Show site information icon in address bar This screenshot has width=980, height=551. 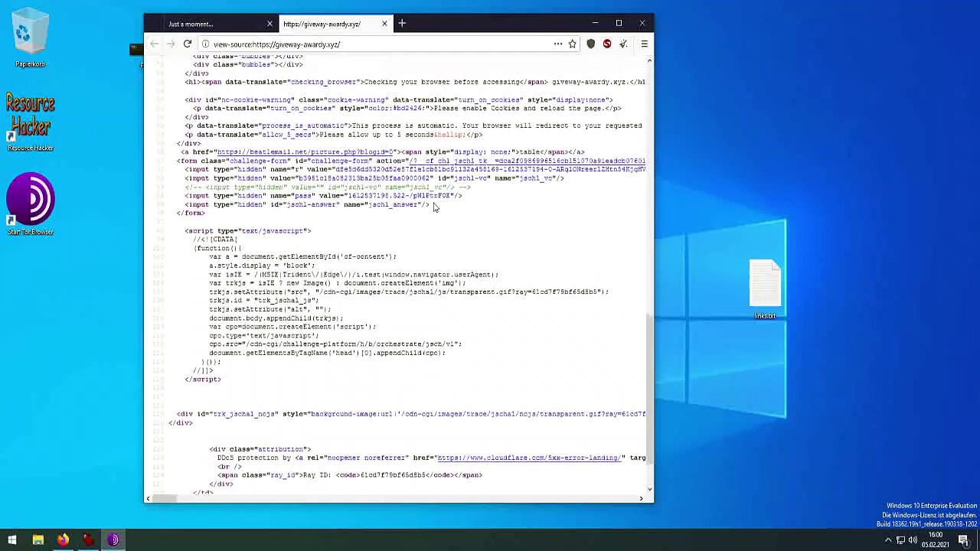pos(205,44)
